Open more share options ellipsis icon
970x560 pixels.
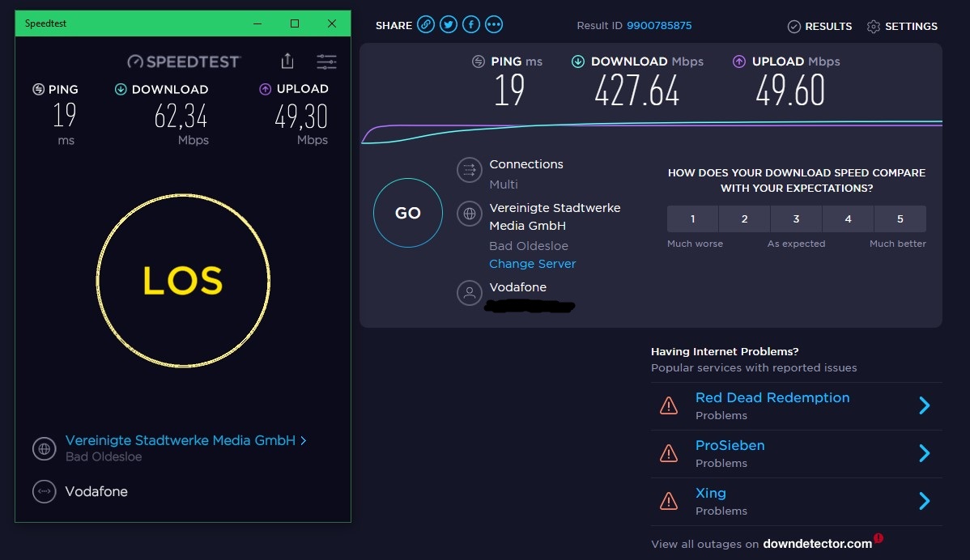494,25
